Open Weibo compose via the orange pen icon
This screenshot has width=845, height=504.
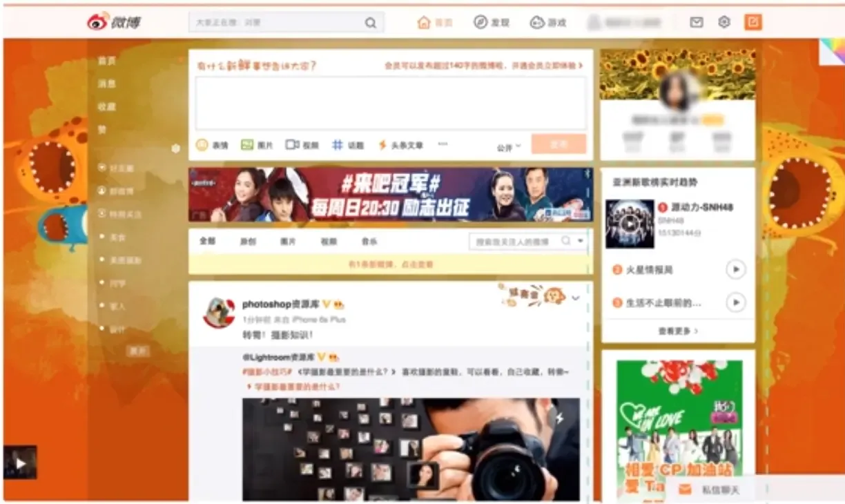(x=753, y=21)
